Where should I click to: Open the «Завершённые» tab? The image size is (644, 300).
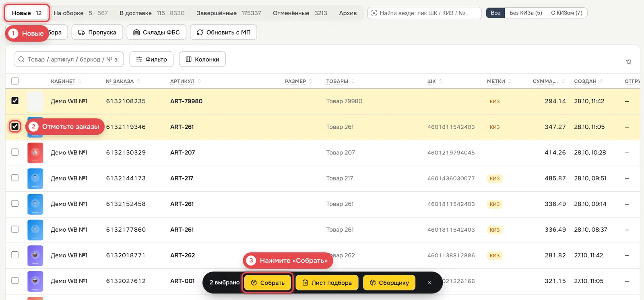pyautogui.click(x=229, y=13)
